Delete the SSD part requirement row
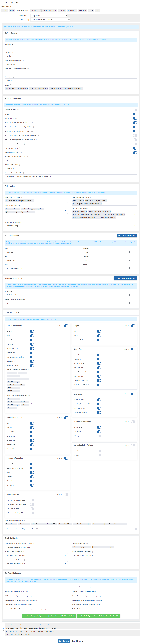The image size is (142, 644). click(x=129, y=260)
